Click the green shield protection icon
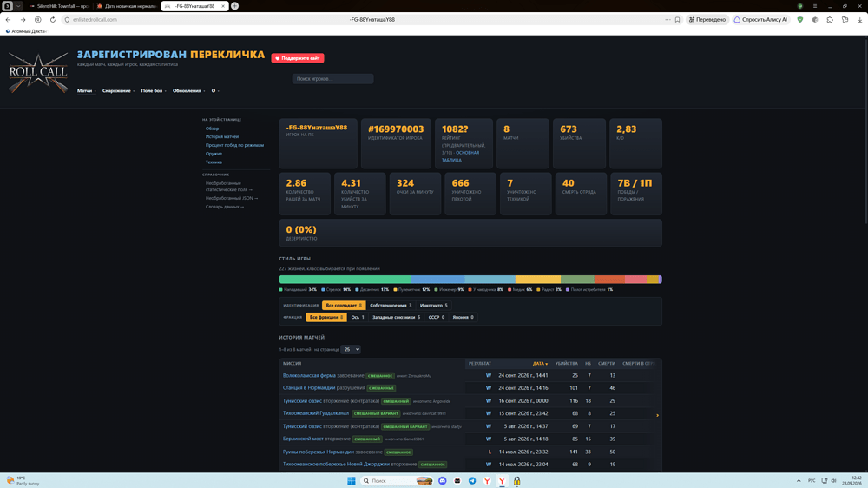 click(800, 19)
